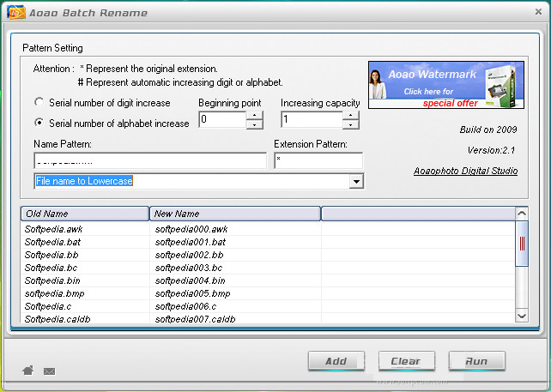Open the Aoaophoto Digital Studio link
This screenshot has height=392, width=551.
click(x=466, y=171)
